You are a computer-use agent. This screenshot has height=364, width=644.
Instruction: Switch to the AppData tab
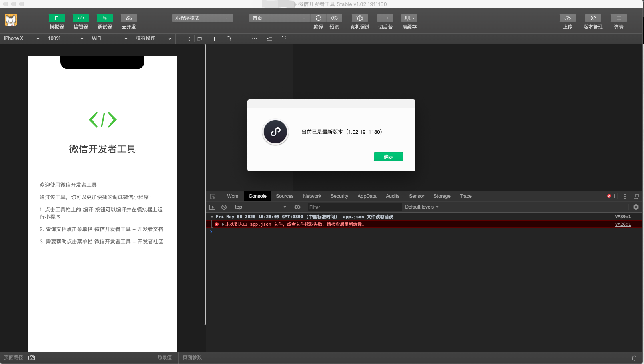tap(367, 196)
